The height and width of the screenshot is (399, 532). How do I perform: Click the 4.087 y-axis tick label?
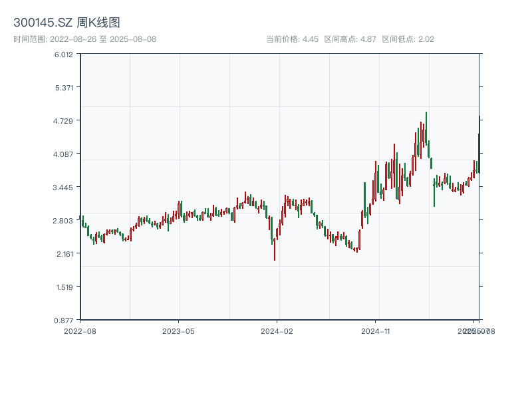pyautogui.click(x=64, y=154)
